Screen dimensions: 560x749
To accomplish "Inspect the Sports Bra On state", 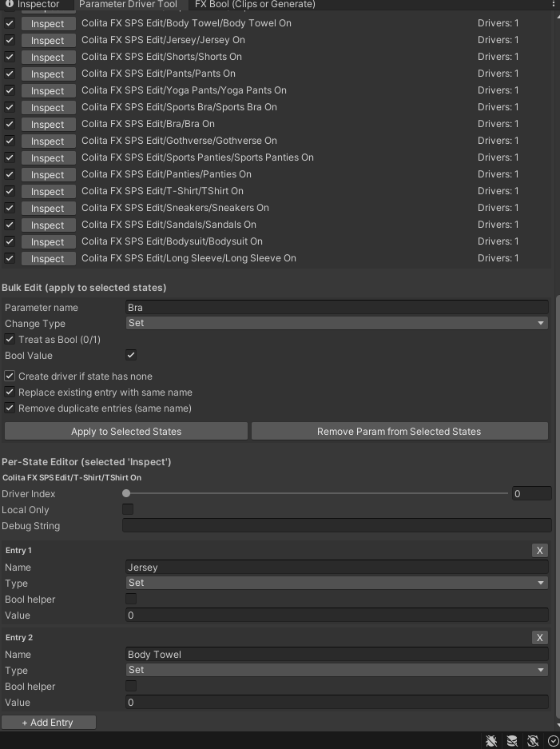I will coord(48,107).
